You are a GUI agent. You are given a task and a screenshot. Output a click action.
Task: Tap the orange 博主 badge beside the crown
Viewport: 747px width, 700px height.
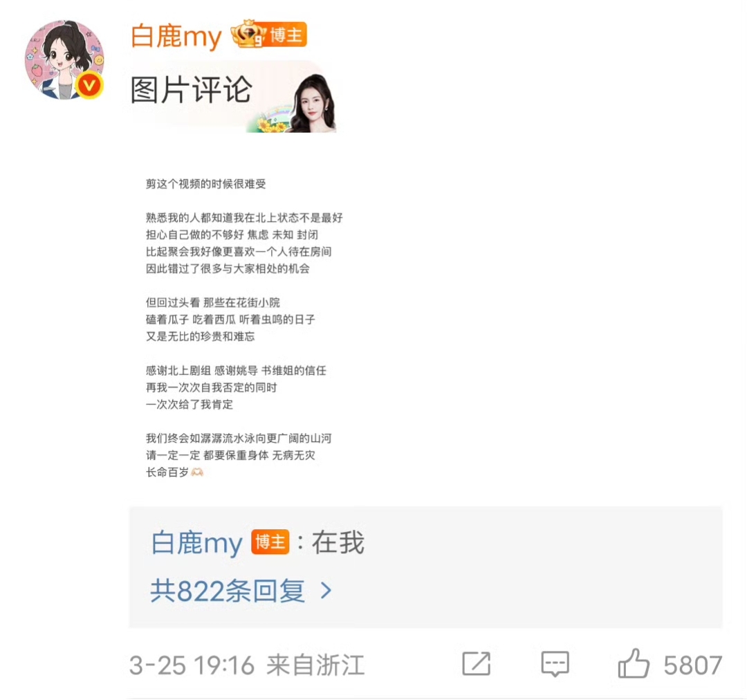tap(286, 35)
